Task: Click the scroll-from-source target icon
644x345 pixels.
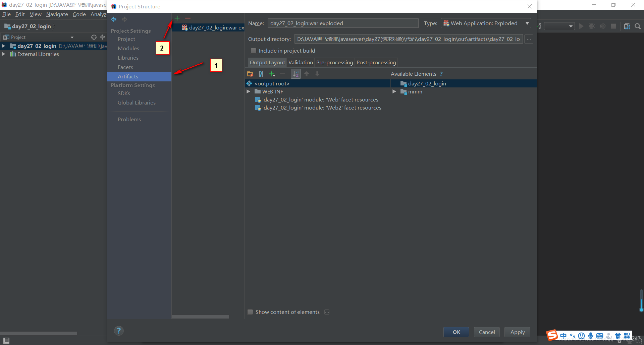Action: click(94, 37)
